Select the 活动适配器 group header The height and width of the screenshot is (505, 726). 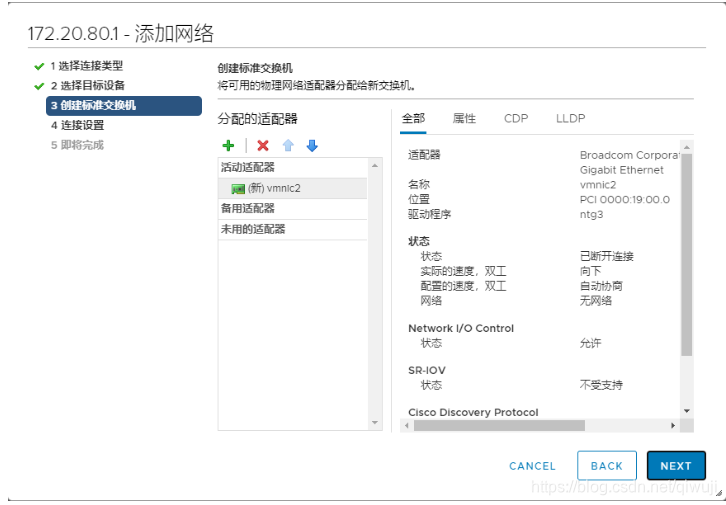click(293, 168)
